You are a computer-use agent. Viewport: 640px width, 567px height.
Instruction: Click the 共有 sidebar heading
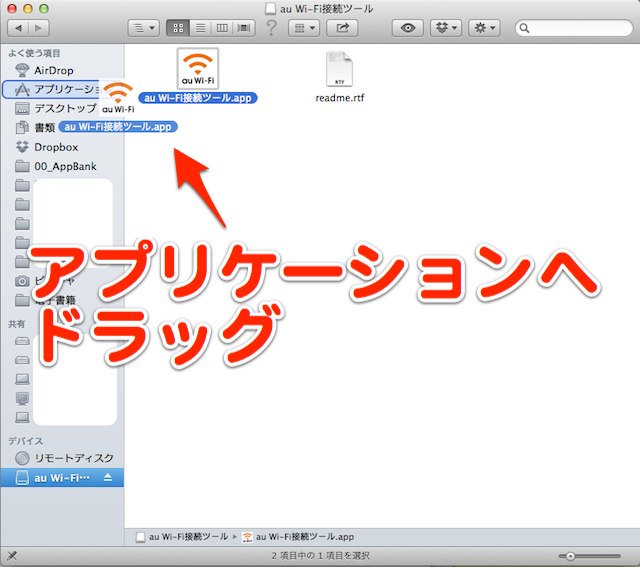click(x=17, y=324)
